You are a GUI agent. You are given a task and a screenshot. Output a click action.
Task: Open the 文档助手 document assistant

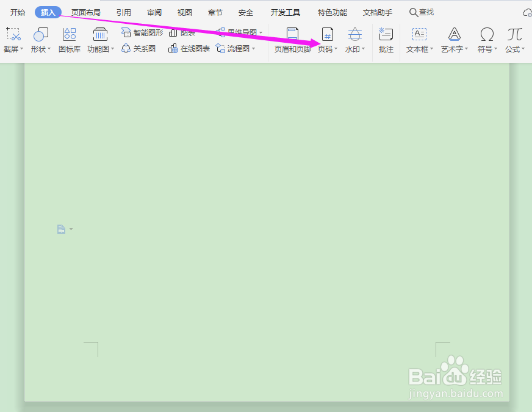coord(377,12)
